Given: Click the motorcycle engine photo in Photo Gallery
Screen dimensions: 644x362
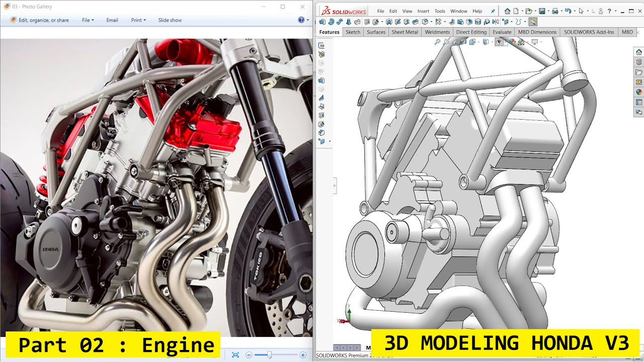Looking at the screenshot, I should tap(156, 188).
